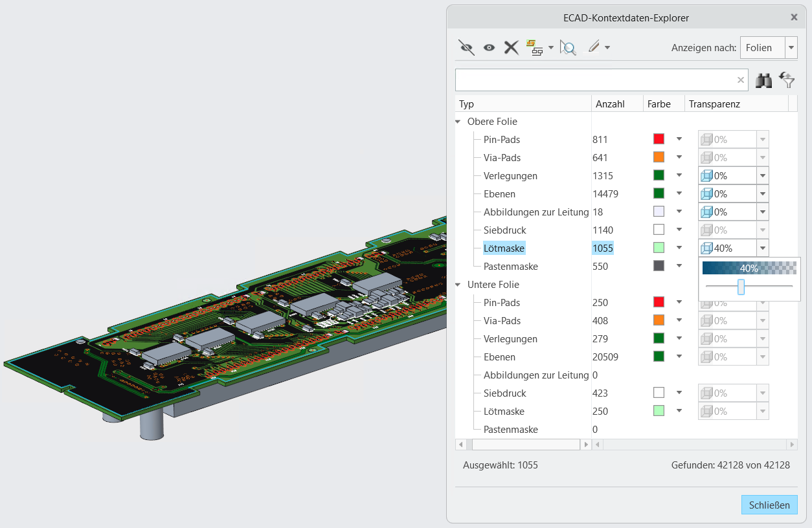812x528 pixels.
Task: Toggle the 40% transparency dropdown for Lötmaske
Action: click(762, 248)
